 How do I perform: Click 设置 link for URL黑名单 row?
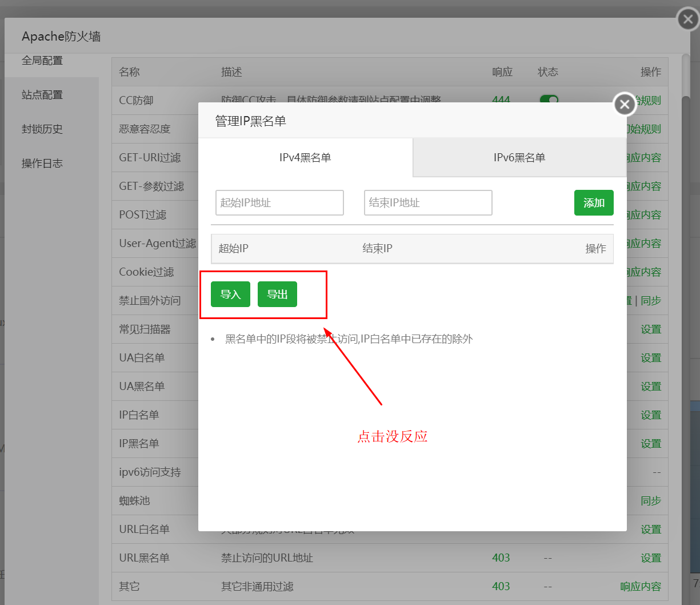[651, 558]
